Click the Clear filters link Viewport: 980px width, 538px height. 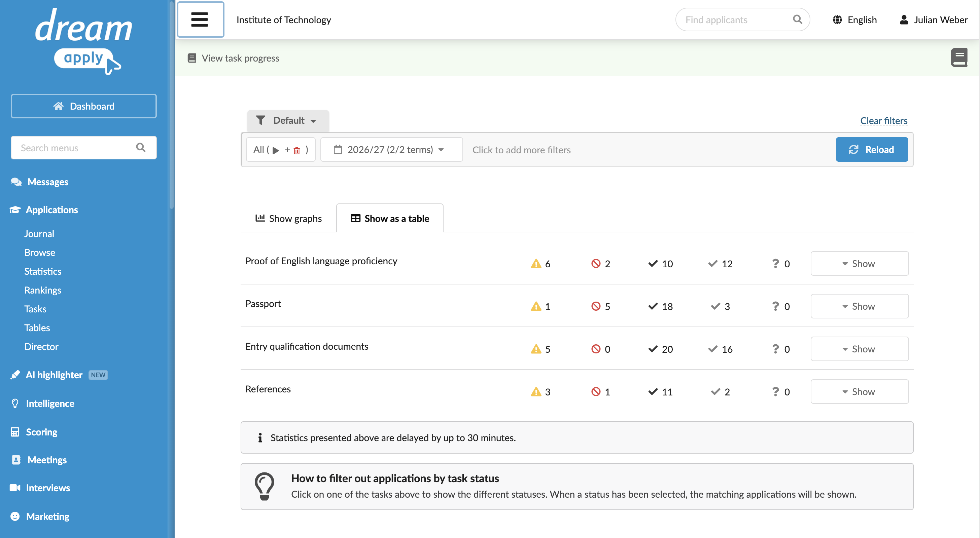tap(883, 120)
